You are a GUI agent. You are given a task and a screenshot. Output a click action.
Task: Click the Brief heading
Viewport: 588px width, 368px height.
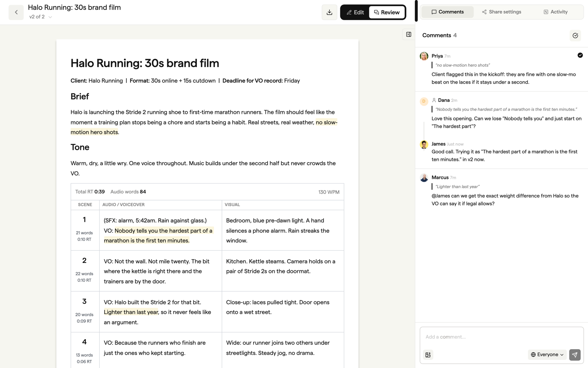tap(80, 96)
